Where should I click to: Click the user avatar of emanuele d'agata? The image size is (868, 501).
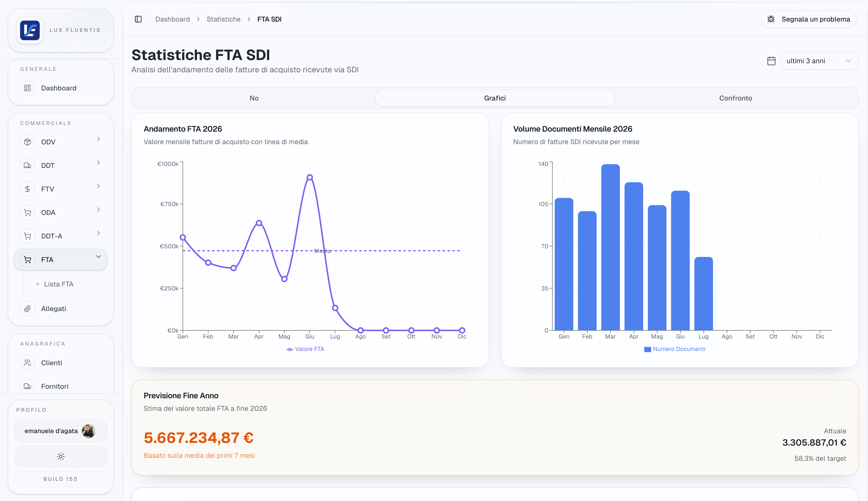(x=88, y=431)
